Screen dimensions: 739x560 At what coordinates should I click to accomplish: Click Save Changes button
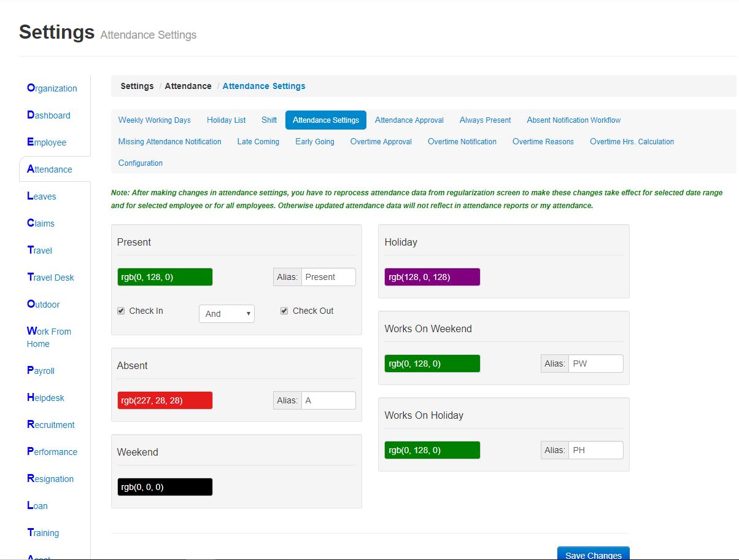[593, 554]
